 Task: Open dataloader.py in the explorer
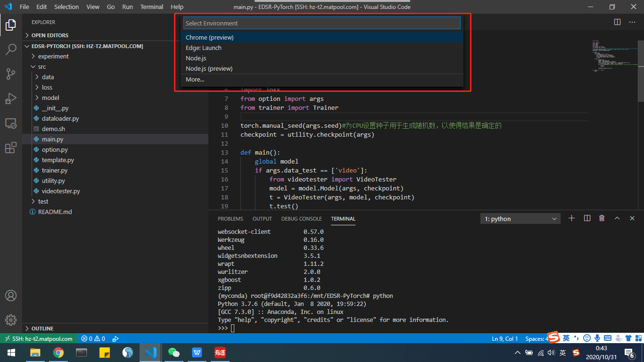115,118
